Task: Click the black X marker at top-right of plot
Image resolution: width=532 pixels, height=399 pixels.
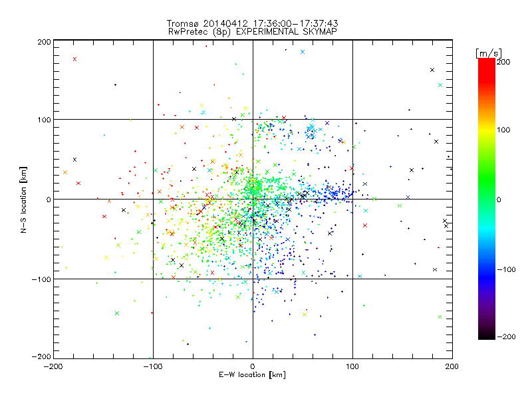Action: point(432,70)
